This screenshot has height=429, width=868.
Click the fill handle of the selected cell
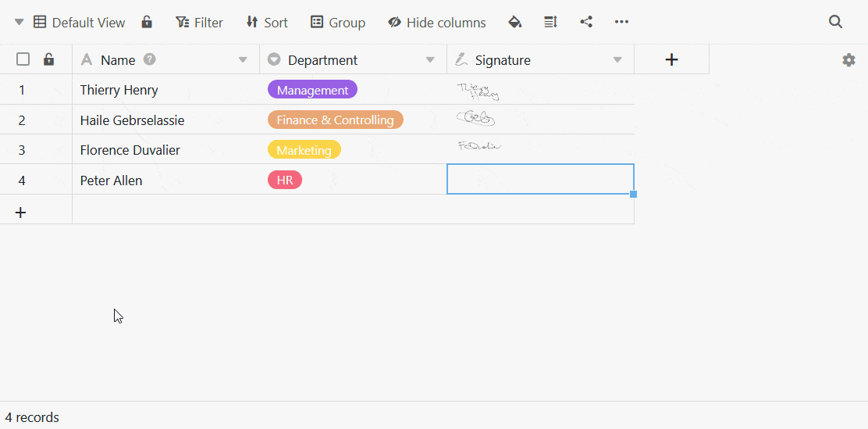(x=634, y=194)
